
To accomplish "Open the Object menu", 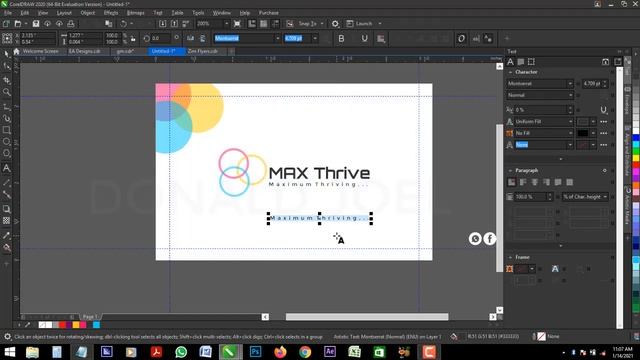I will [87, 13].
